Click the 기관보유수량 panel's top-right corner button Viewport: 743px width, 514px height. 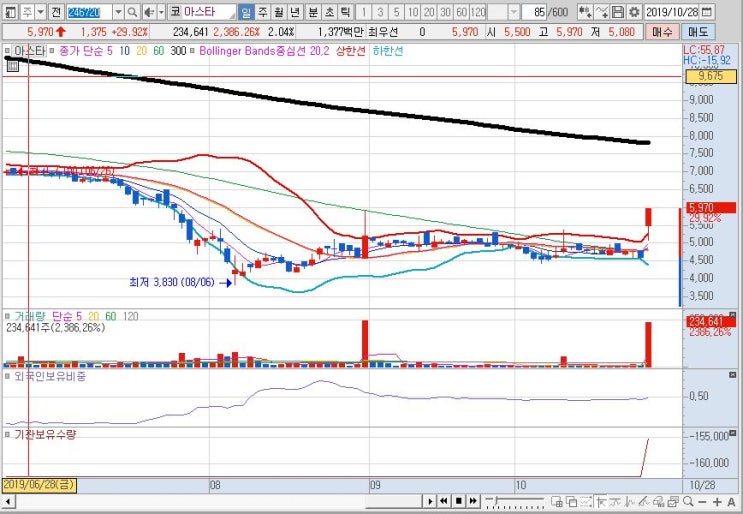(x=733, y=433)
